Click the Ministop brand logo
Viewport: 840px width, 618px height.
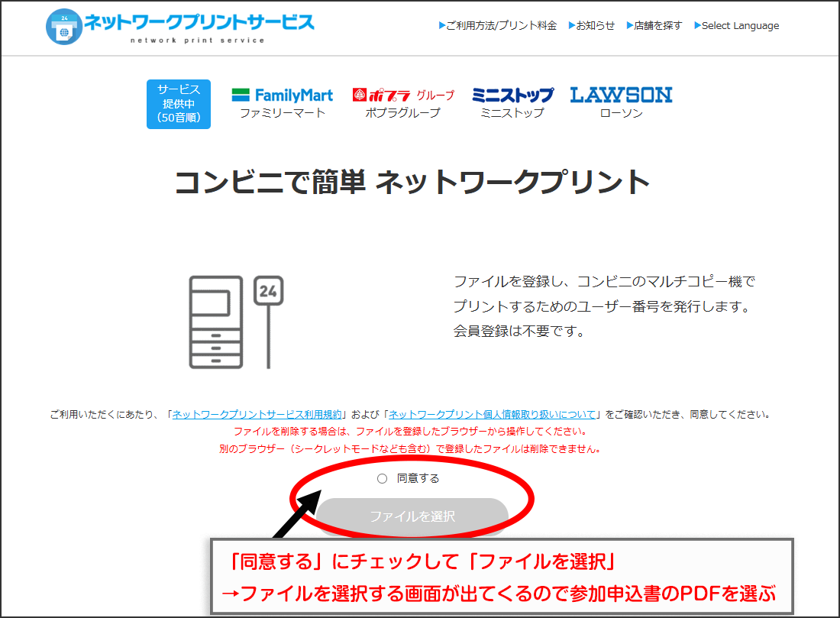pos(512,95)
